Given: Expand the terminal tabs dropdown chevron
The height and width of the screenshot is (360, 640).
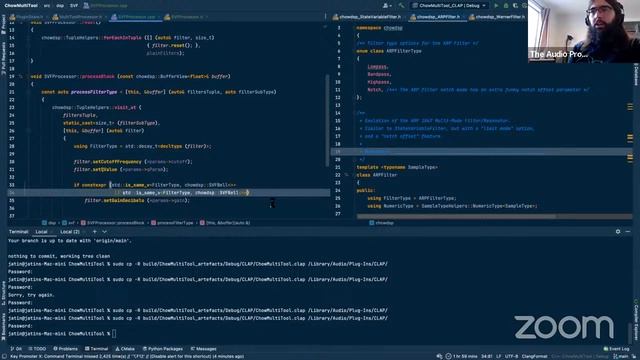Looking at the screenshot, I should click(104, 231).
